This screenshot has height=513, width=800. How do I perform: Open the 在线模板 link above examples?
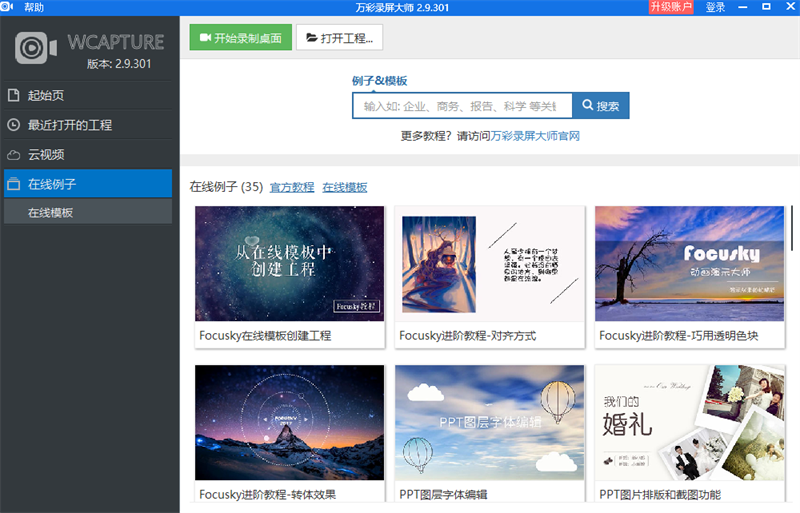(x=345, y=187)
